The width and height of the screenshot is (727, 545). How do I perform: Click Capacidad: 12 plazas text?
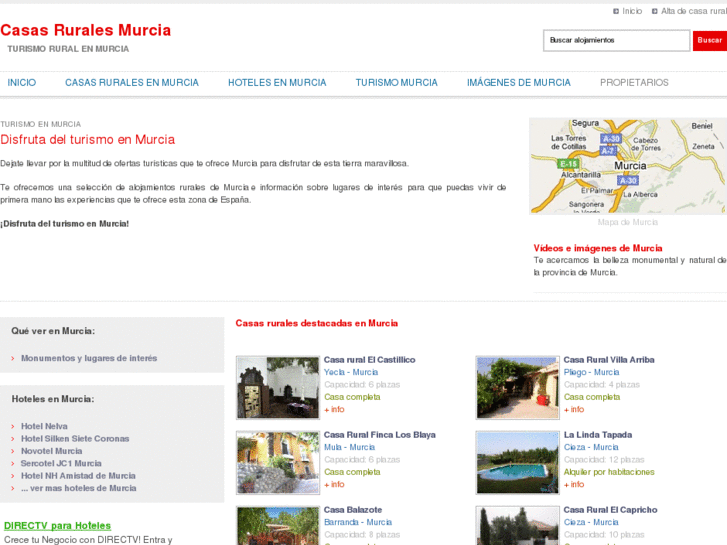tap(604, 460)
